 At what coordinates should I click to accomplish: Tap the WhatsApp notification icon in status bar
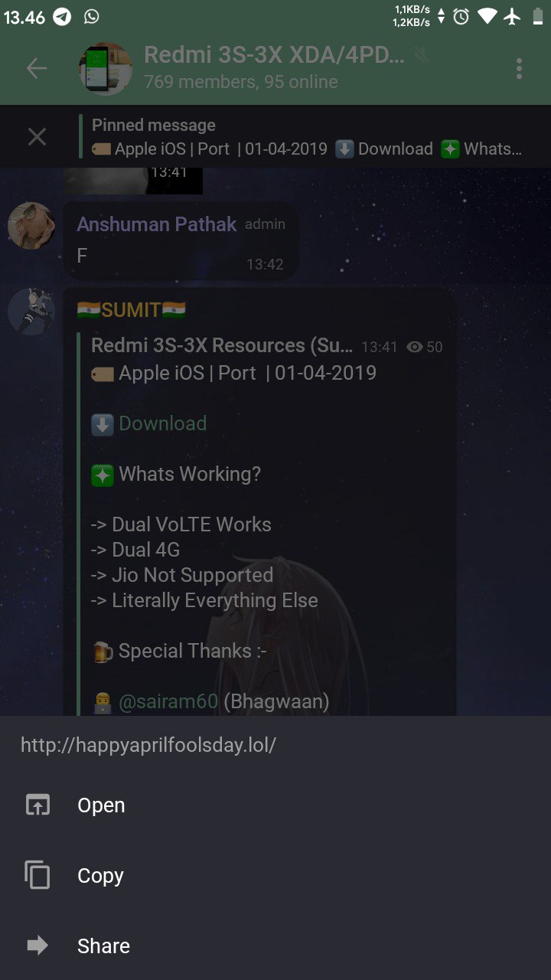point(91,16)
